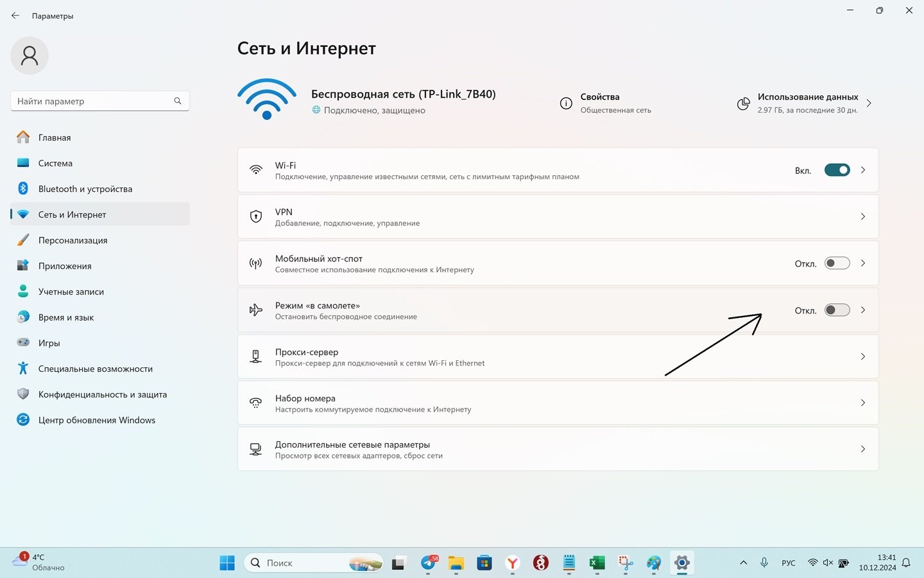Viewport: 924px width, 578px height.
Task: Open Время и язык section
Action: (x=100, y=317)
